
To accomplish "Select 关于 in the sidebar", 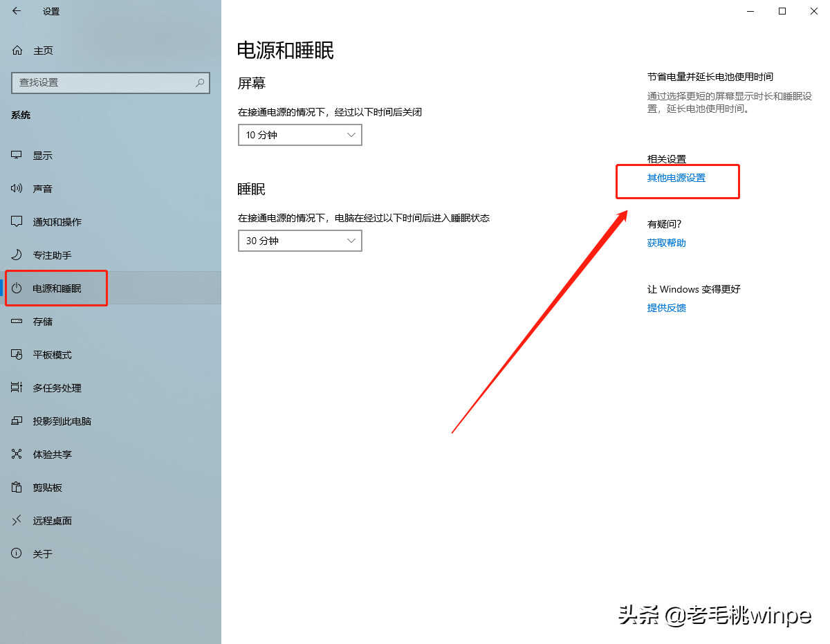I will coord(111,554).
